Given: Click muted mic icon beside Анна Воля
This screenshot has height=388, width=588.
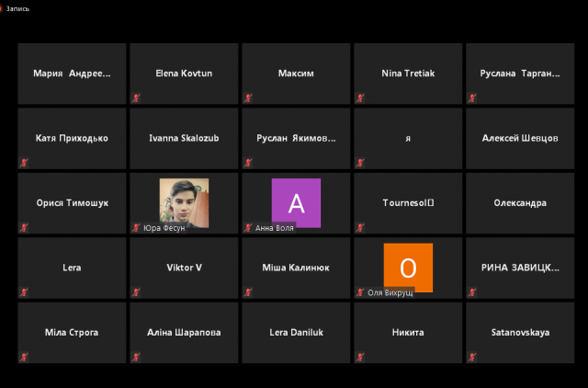Looking at the screenshot, I should (x=248, y=228).
